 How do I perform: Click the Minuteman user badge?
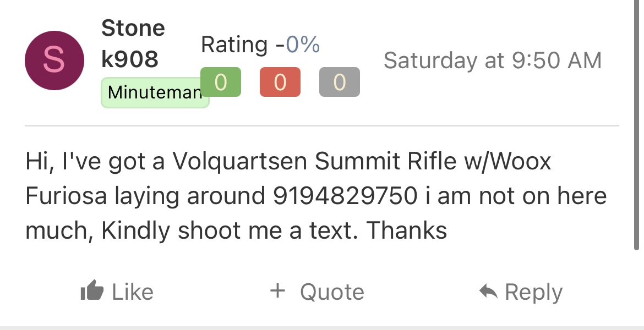[x=155, y=92]
